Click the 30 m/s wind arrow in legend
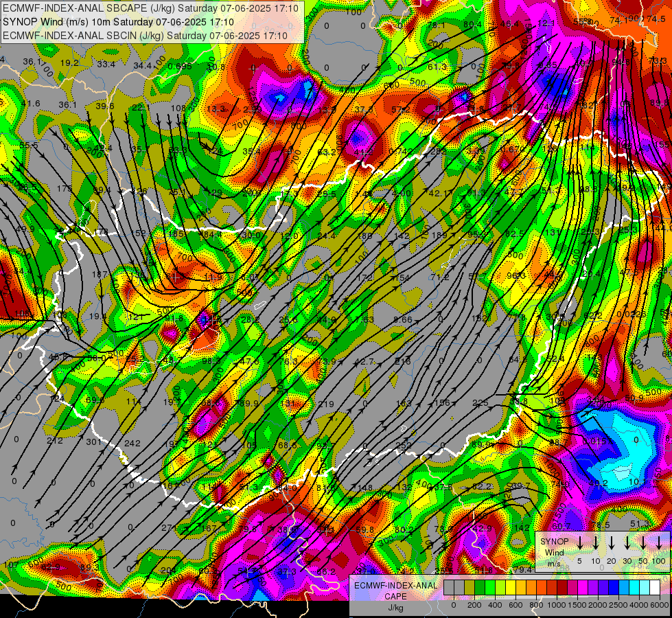 [627, 542]
